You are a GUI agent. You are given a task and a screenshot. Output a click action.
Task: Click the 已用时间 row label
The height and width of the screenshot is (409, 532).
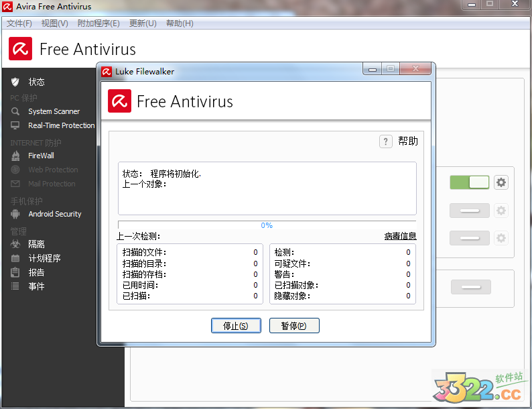140,285
